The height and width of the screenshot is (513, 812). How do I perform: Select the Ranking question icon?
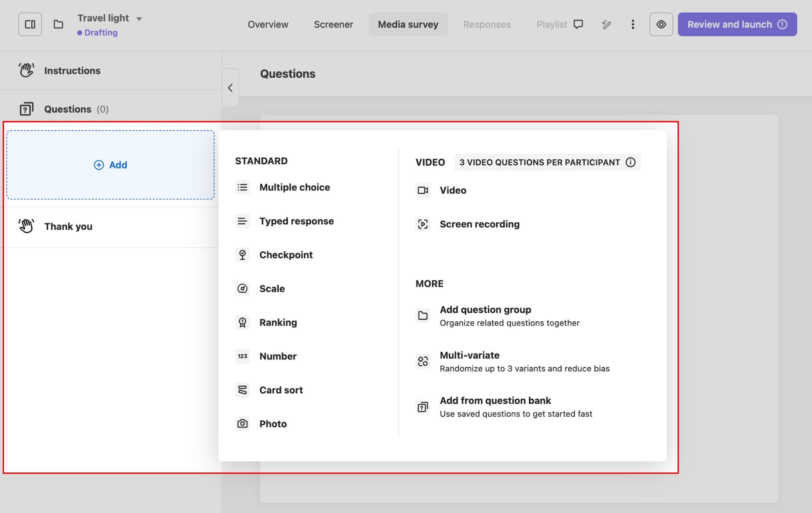(x=243, y=322)
